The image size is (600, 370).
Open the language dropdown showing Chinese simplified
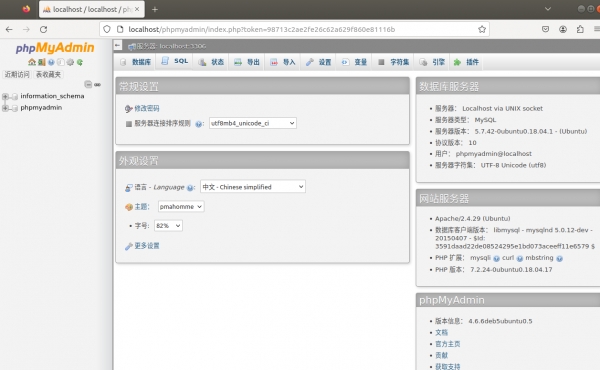tap(253, 187)
